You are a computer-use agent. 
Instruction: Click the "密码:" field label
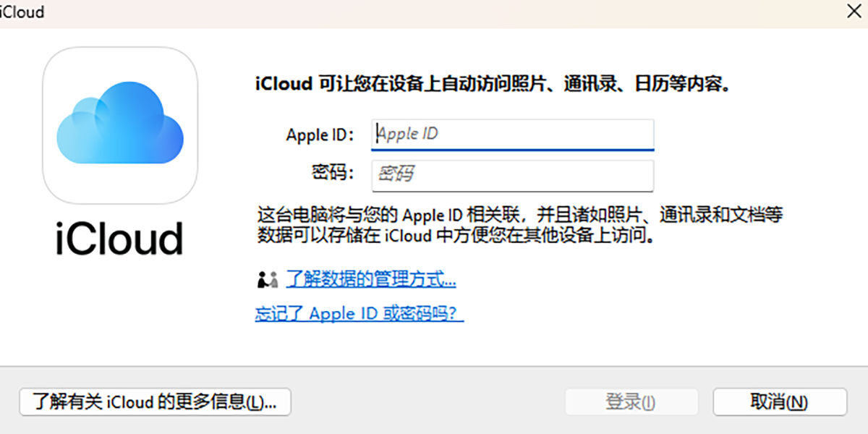[333, 174]
